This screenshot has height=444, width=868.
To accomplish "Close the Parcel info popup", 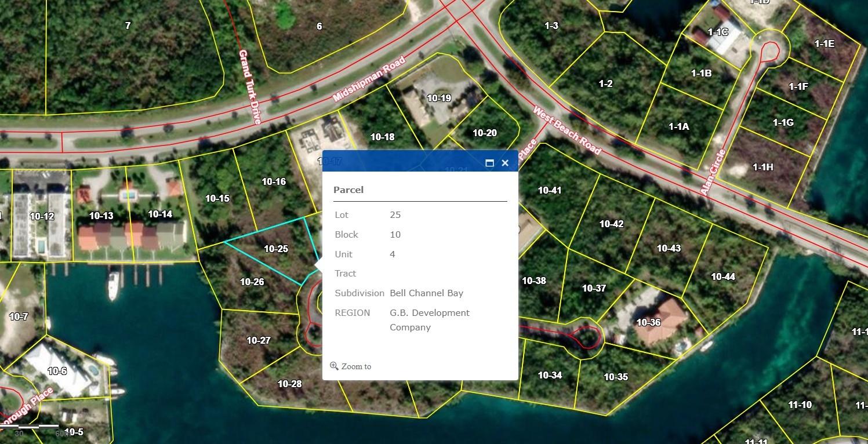I will tap(505, 163).
